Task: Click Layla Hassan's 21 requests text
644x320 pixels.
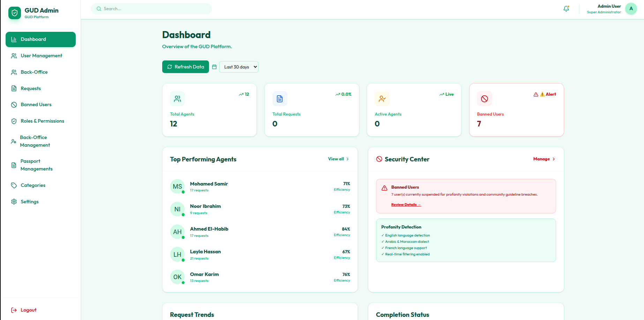Action: coord(199,259)
